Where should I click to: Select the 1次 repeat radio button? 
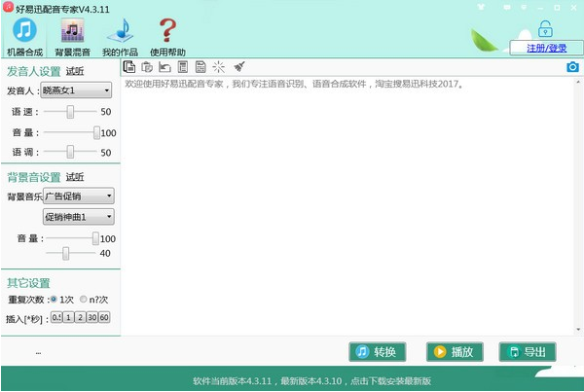[x=54, y=299]
